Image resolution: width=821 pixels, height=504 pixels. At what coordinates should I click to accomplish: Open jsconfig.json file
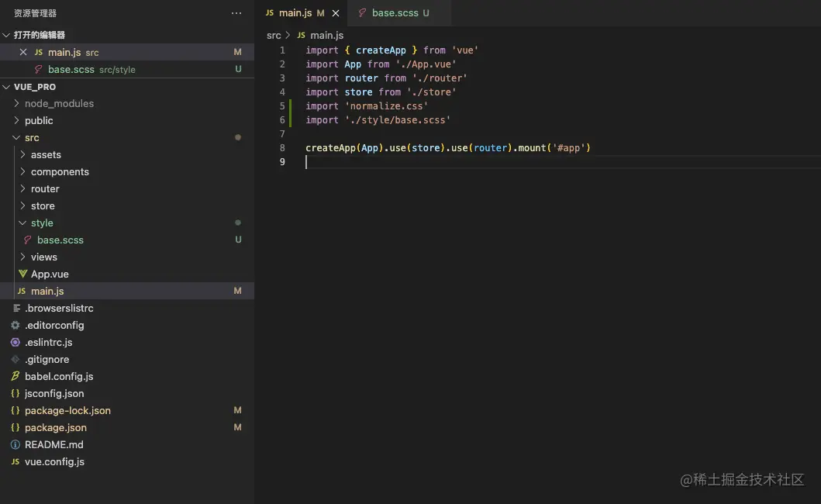pyautogui.click(x=127, y=393)
